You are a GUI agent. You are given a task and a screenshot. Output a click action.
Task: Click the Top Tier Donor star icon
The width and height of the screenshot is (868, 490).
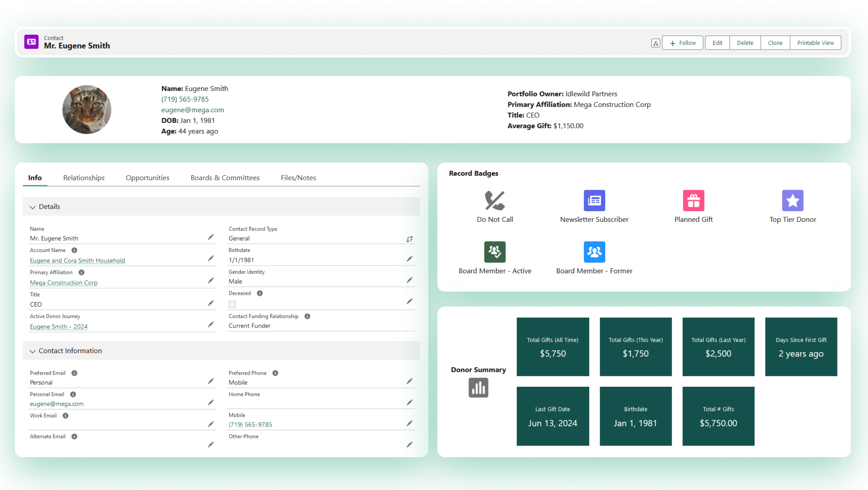[x=793, y=201]
